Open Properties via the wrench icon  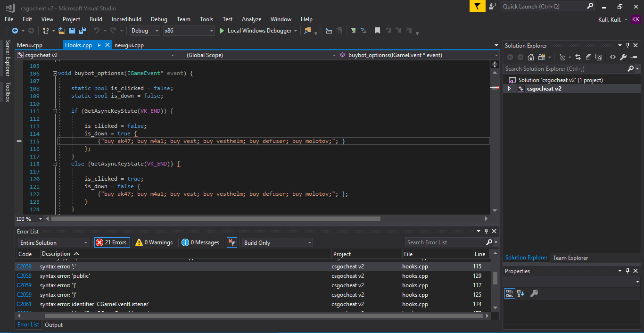(623, 57)
